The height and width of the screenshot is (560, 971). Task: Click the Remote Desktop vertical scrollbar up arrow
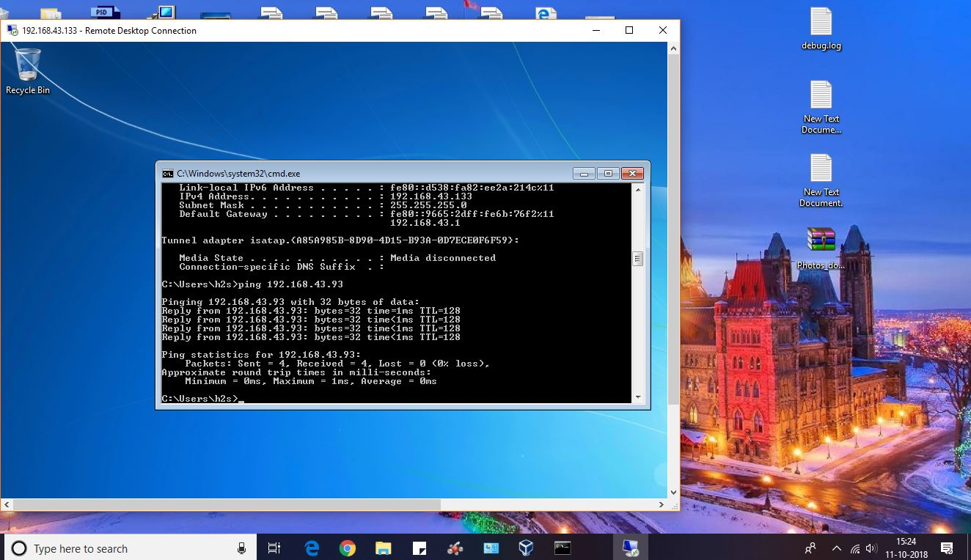(x=673, y=48)
